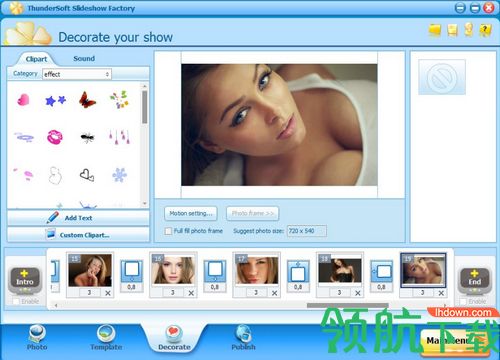500x360 pixels.
Task: Click scroll-left arrow of slide strip
Action: pos(56,305)
